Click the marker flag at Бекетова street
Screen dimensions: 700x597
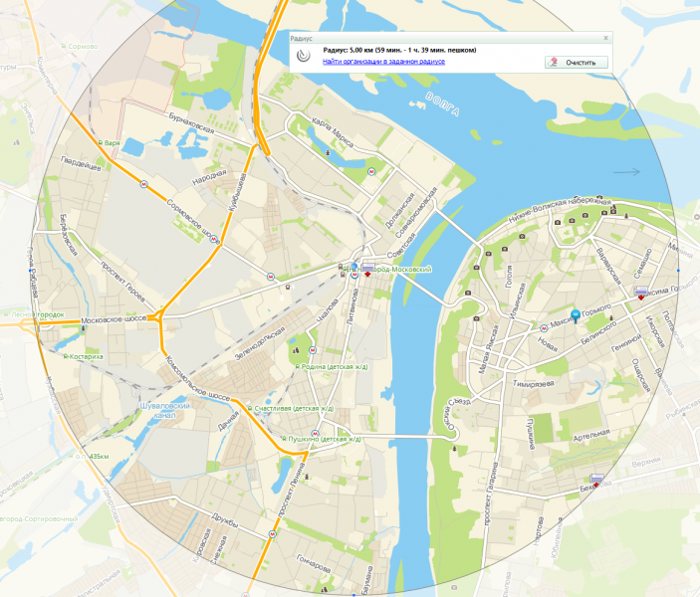click(596, 479)
